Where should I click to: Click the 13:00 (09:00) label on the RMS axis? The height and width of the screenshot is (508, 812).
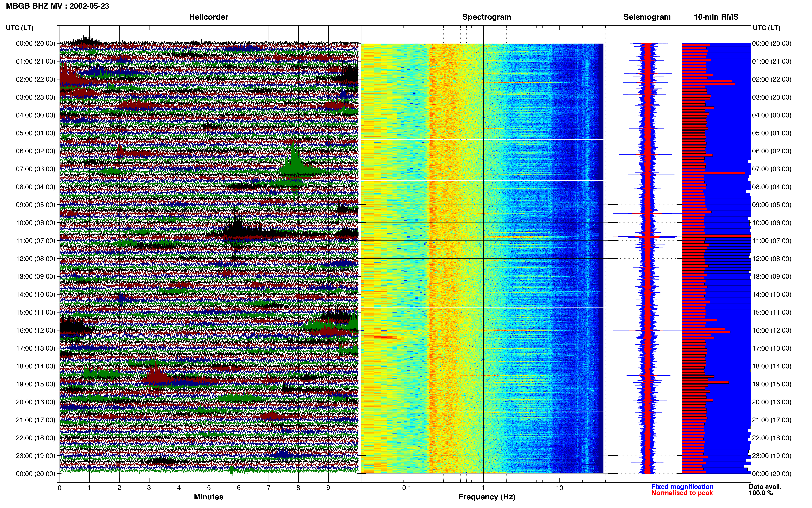pos(772,277)
